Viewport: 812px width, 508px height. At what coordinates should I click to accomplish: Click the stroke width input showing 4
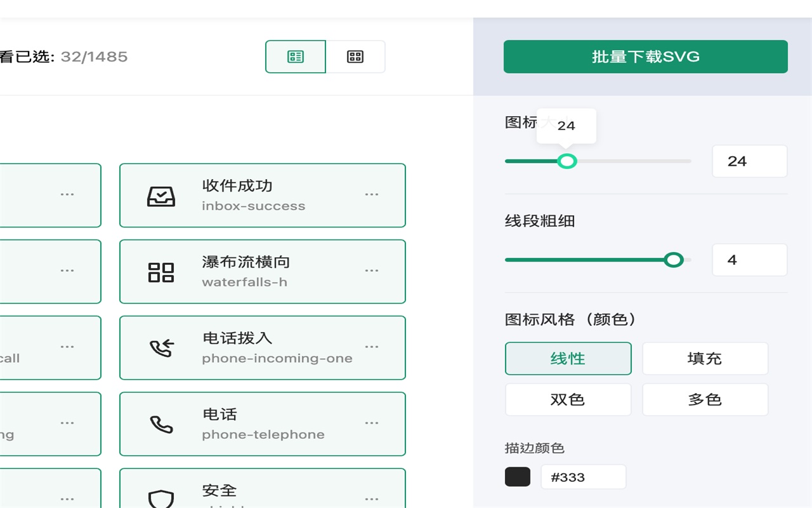[750, 260]
